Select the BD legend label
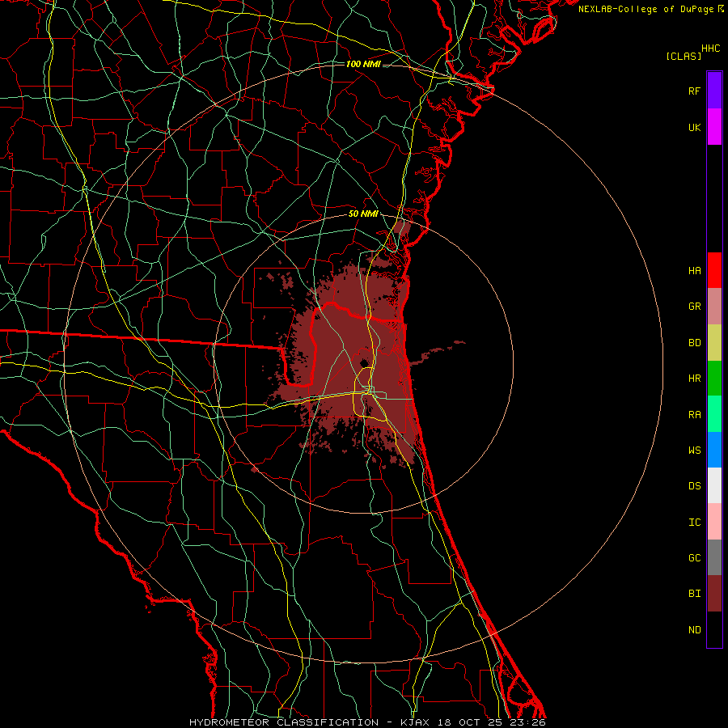This screenshot has height=728, width=728. 694,342
